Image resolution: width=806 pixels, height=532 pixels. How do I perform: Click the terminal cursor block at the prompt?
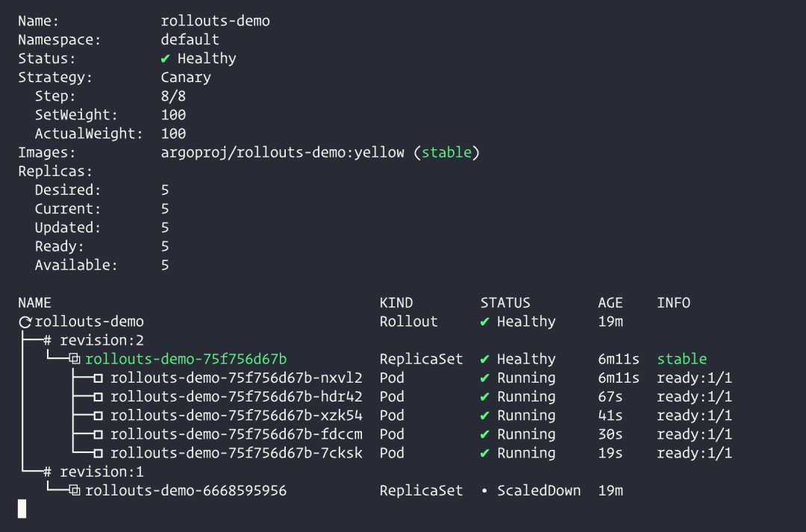[x=22, y=509]
